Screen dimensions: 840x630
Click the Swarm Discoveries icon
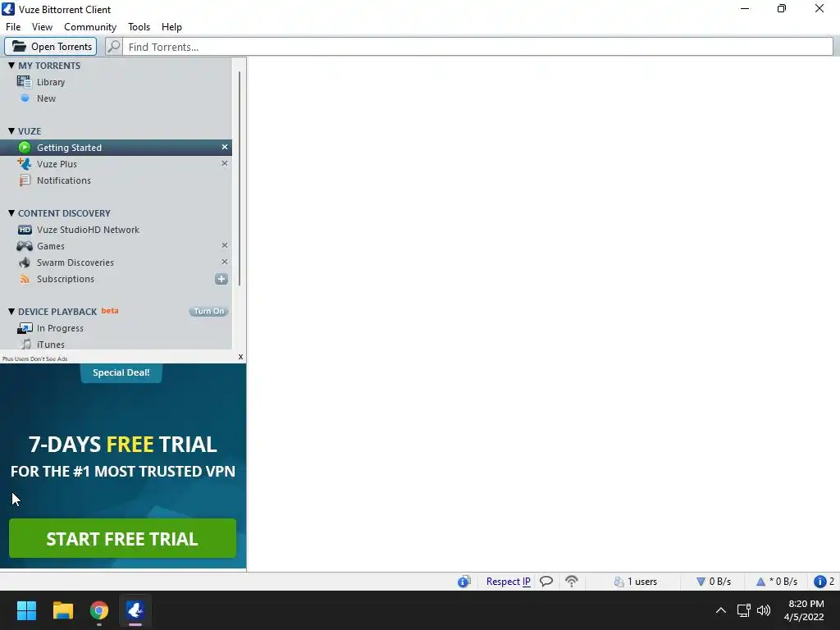tap(25, 262)
